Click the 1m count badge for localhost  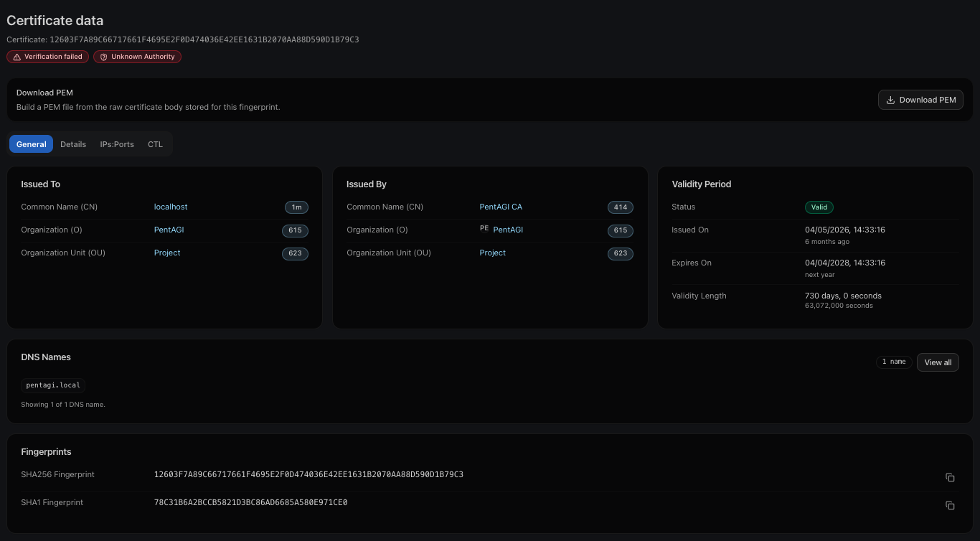(x=296, y=207)
